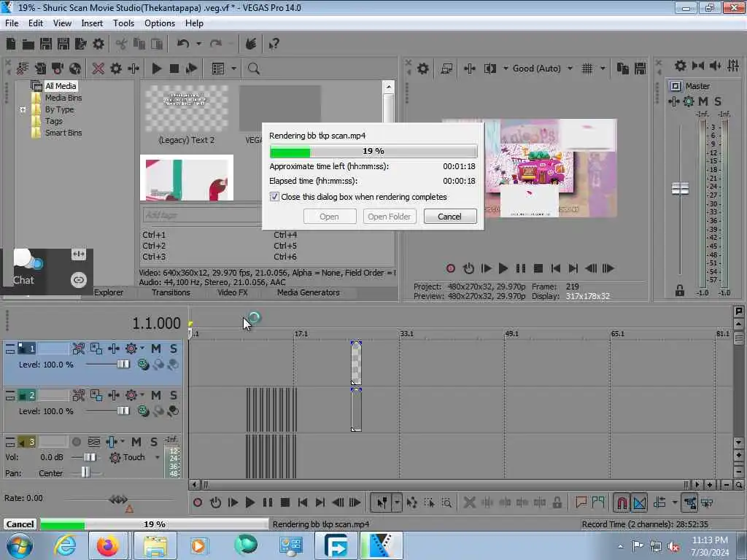Toggle Enable Snapping magnet icon
The height and width of the screenshot is (560, 747).
click(x=622, y=502)
